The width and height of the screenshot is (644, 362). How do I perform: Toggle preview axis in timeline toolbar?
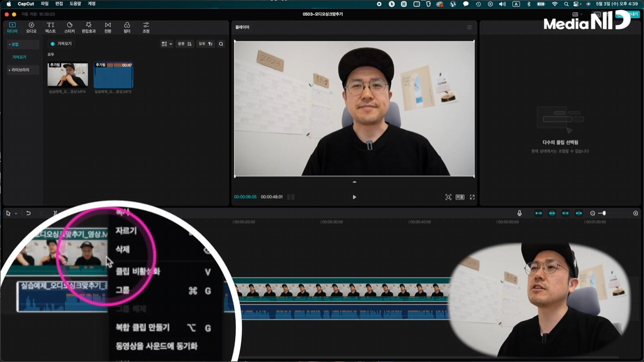tap(578, 213)
